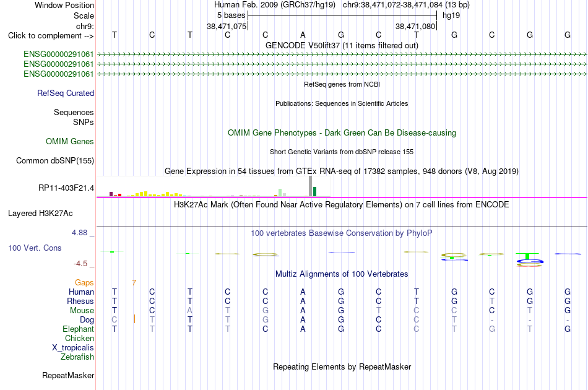This screenshot has height=390, width=588.
Task: Click the OMIM Gene Phenotypes track title
Action: coord(342,132)
